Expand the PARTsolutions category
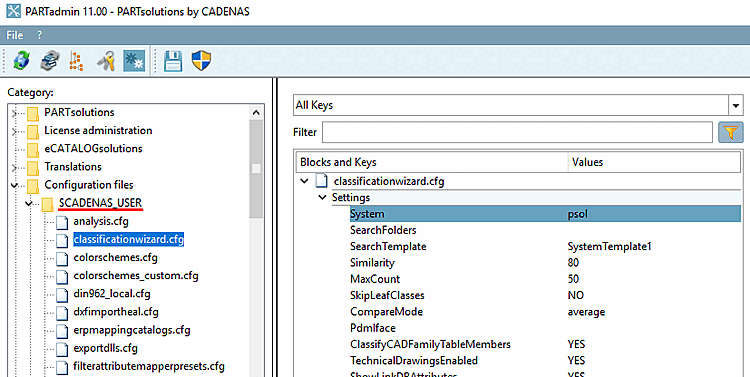Screen dimensions: 750x377 [x=14, y=113]
